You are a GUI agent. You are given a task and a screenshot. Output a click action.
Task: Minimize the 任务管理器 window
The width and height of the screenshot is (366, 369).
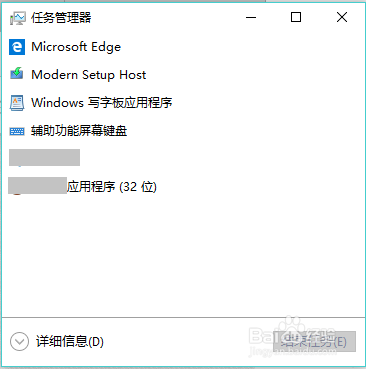[251, 17]
